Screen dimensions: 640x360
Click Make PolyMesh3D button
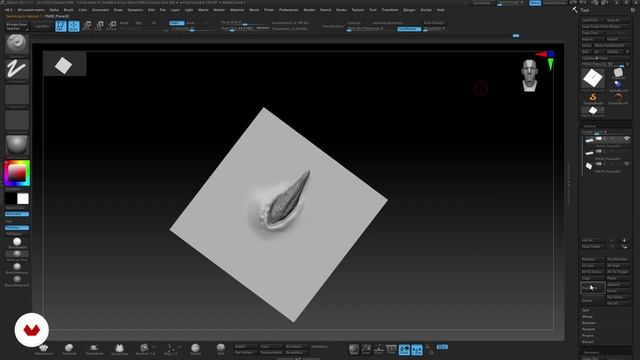click(611, 46)
